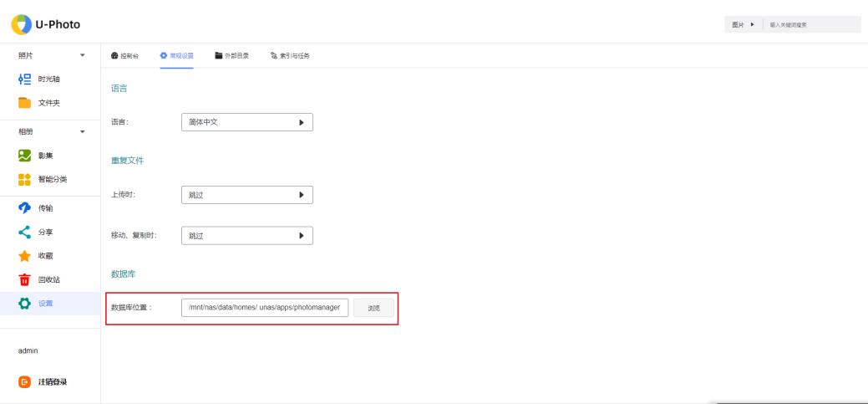Switch to the 控制台 tab

(124, 56)
